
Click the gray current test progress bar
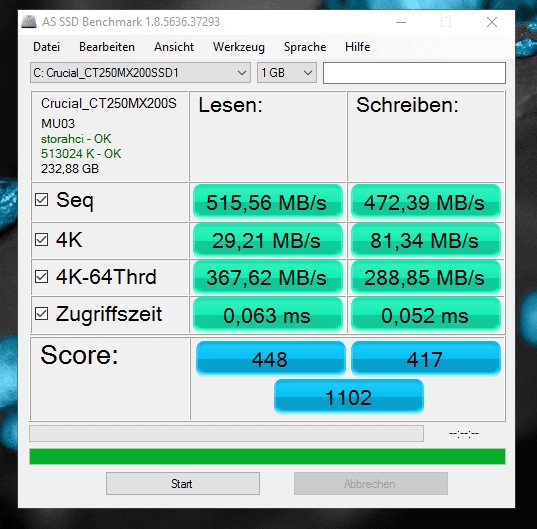pyautogui.click(x=226, y=433)
